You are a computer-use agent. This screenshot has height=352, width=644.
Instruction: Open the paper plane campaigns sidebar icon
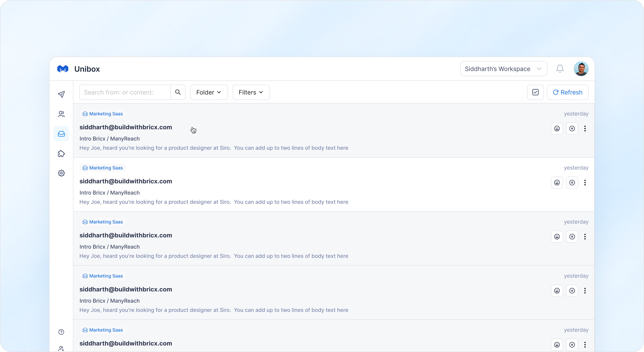[61, 94]
